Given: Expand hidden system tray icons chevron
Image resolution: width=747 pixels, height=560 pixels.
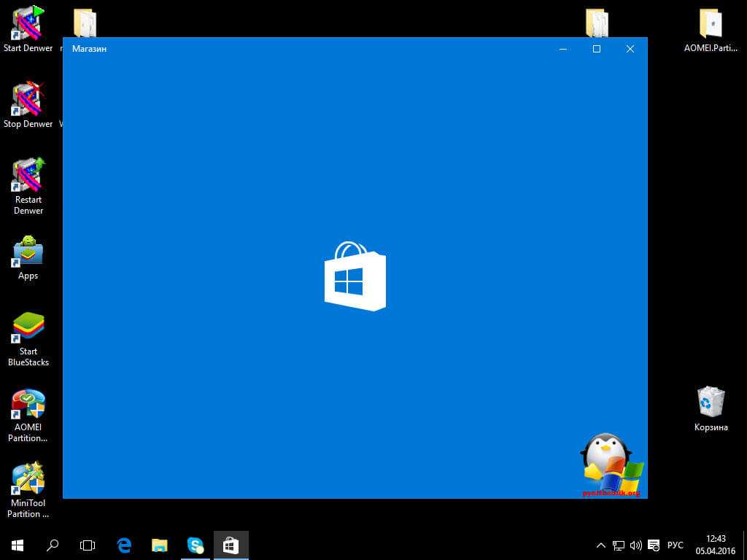Looking at the screenshot, I should point(600,545).
